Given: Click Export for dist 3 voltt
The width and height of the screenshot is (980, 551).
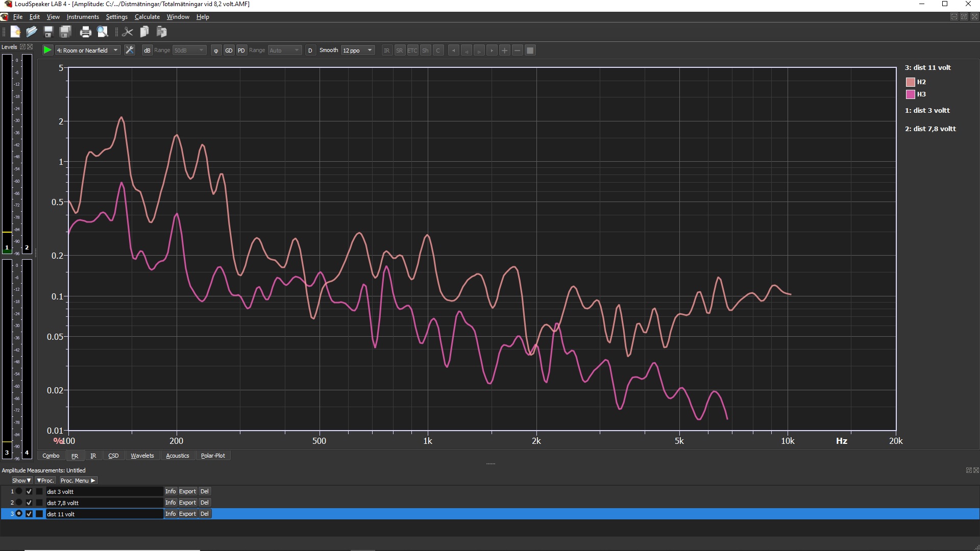Looking at the screenshot, I should tap(187, 491).
